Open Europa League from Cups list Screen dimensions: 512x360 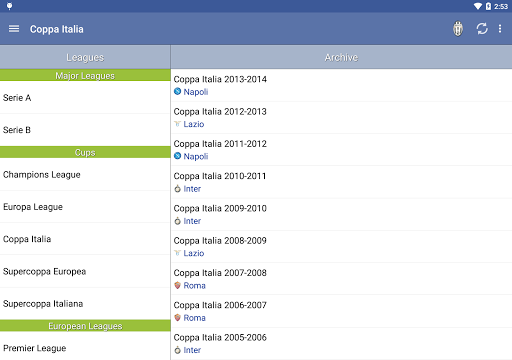point(85,207)
